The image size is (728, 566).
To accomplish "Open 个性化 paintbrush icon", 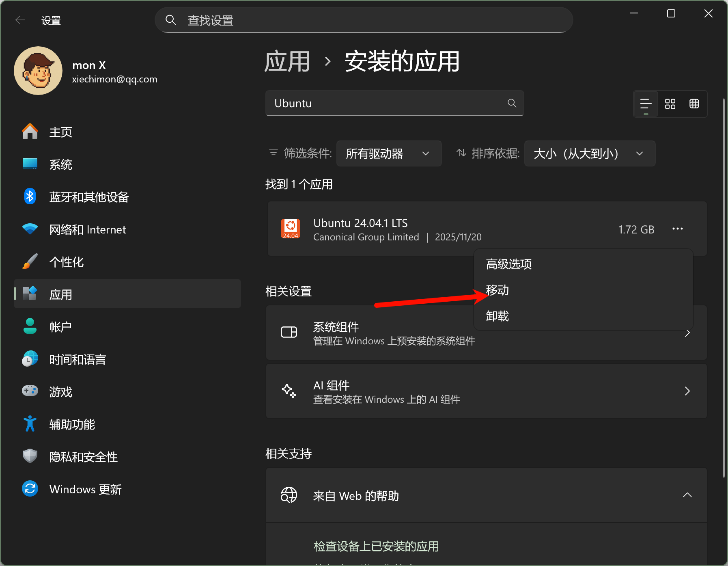I will coord(30,261).
